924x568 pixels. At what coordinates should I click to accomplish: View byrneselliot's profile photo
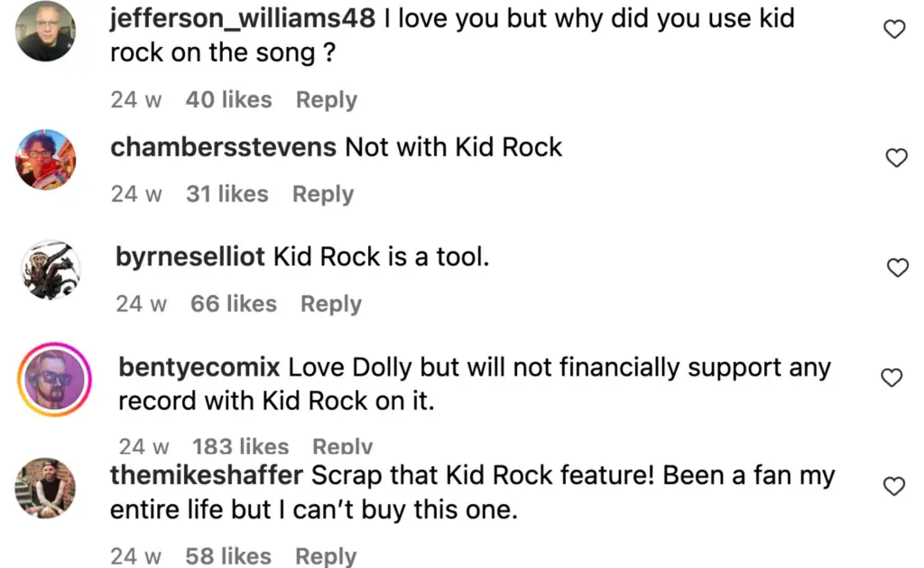pyautogui.click(x=51, y=270)
